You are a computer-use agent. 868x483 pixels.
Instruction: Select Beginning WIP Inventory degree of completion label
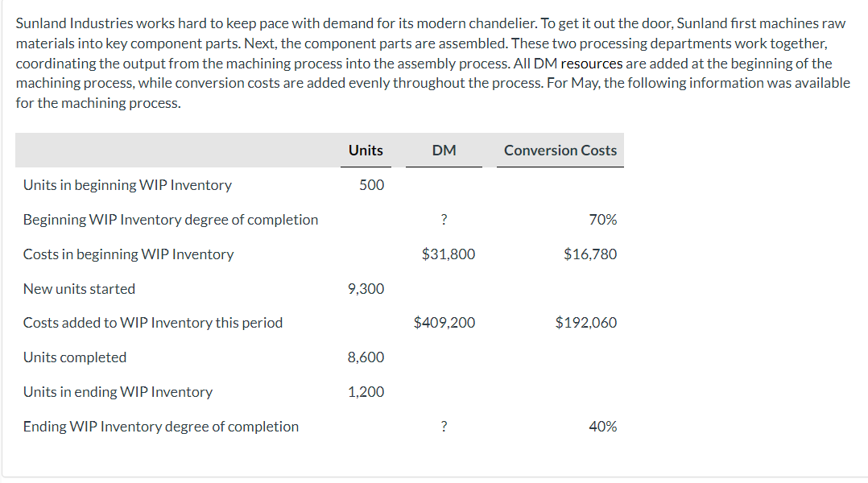(171, 220)
